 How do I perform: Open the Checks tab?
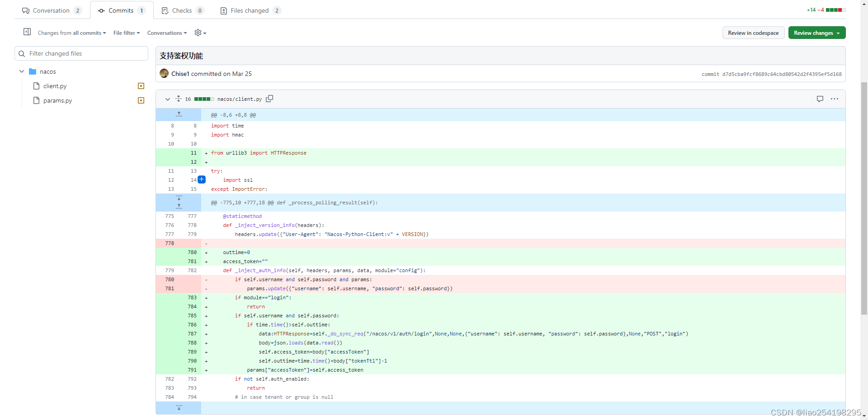click(182, 10)
